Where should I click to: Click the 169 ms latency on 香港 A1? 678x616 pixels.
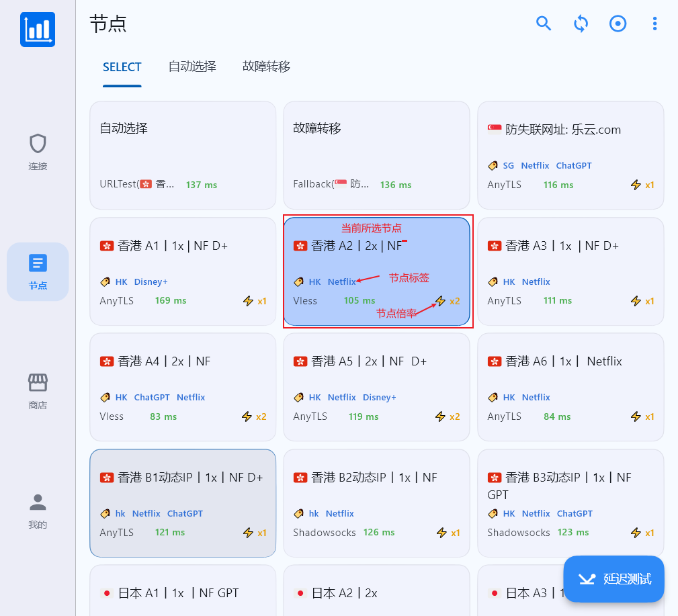pos(171,300)
